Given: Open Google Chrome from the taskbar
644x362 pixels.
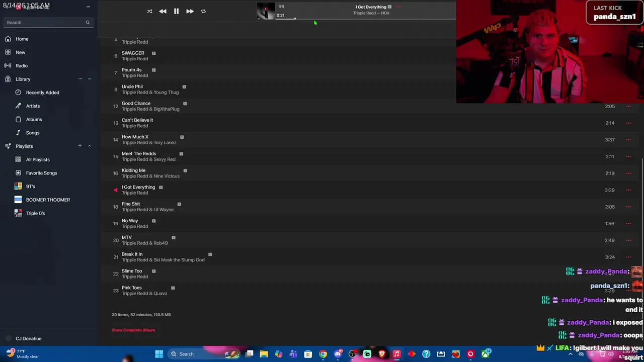Looking at the screenshot, I should click(x=323, y=354).
